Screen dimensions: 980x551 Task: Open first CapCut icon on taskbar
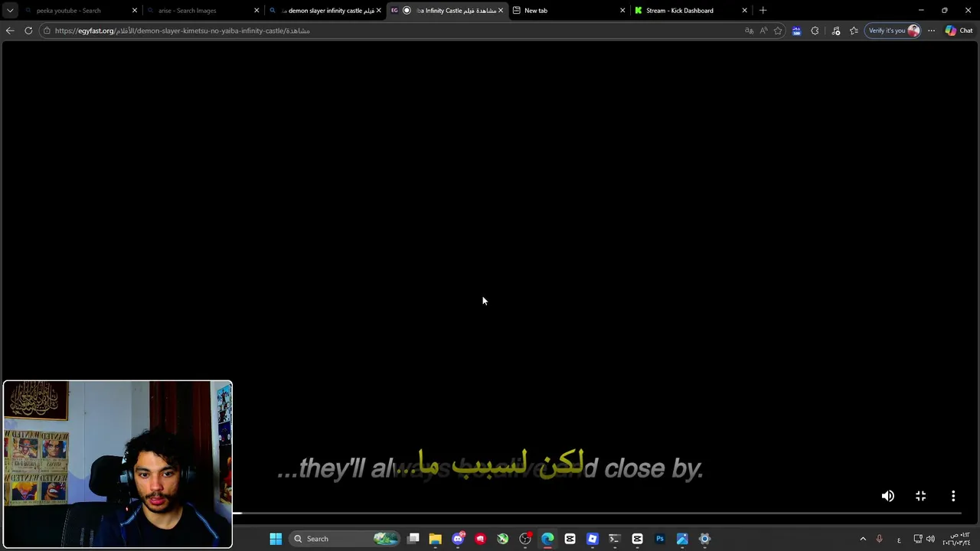point(570,539)
